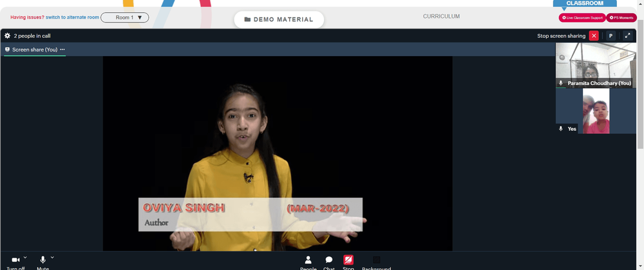Click the shared screen video area
644x270 pixels.
pyautogui.click(x=277, y=153)
